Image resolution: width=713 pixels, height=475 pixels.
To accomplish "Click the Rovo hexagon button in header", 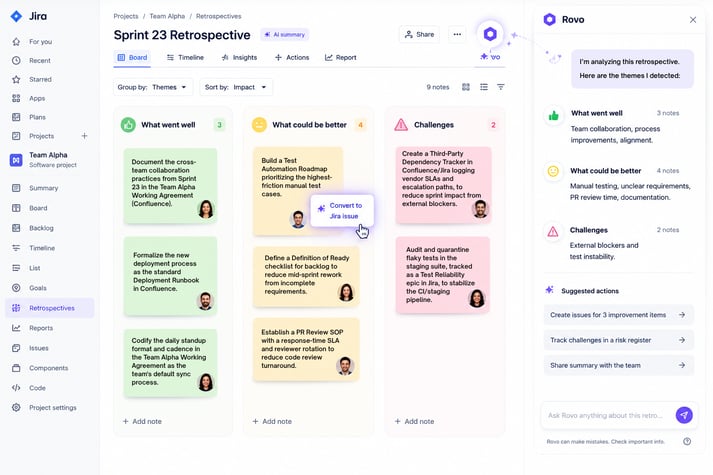I will [x=490, y=34].
